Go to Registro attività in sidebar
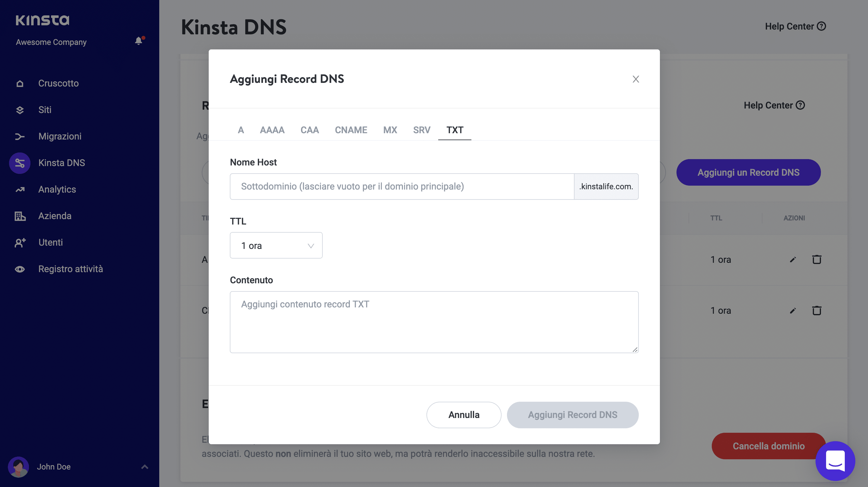 pyautogui.click(x=71, y=269)
